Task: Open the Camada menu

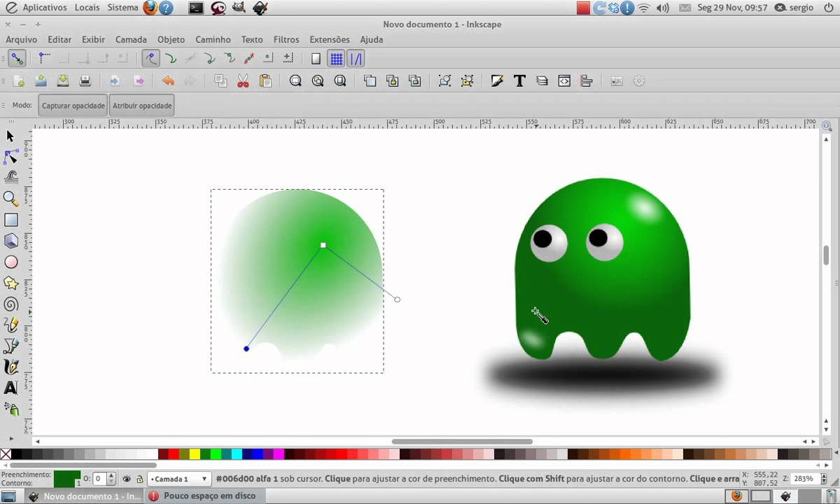Action: 131,40
